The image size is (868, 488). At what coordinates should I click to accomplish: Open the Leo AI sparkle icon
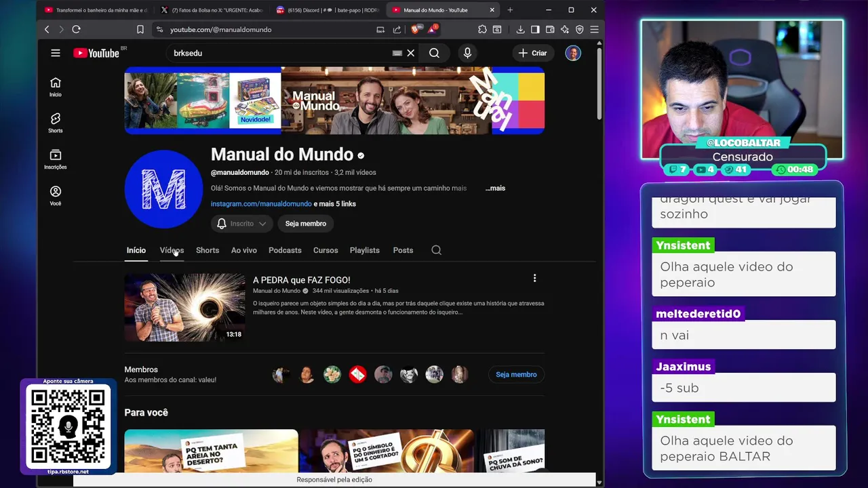tap(565, 29)
